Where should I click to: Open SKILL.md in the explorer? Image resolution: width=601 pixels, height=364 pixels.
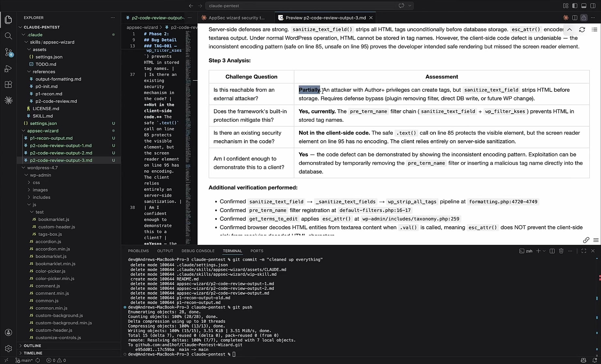tap(43, 116)
